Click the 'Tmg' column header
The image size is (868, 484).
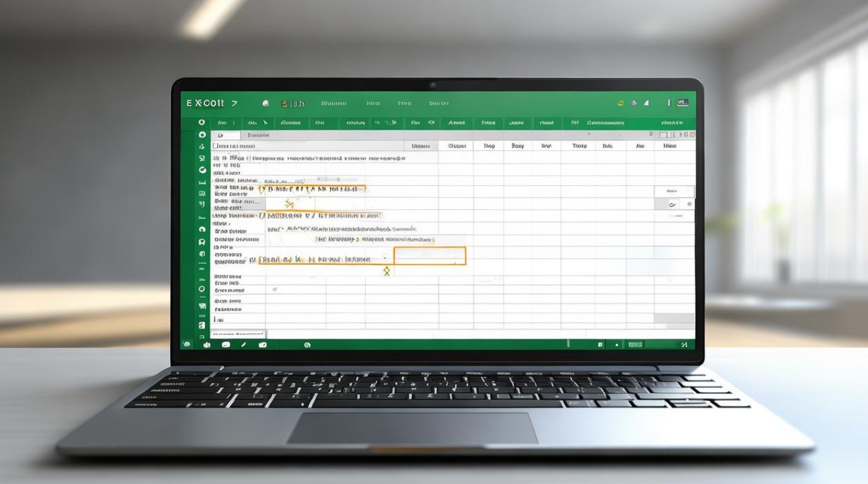(489, 146)
